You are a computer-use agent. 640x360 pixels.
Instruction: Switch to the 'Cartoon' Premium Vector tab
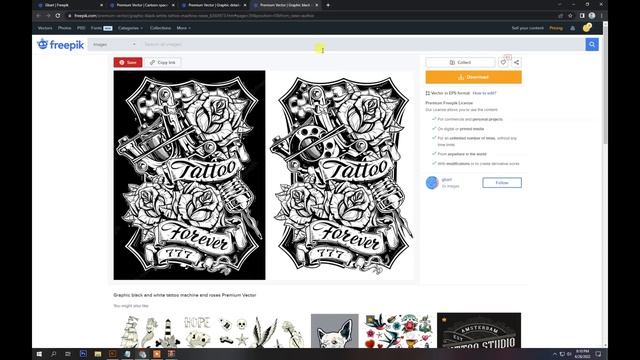click(x=142, y=5)
